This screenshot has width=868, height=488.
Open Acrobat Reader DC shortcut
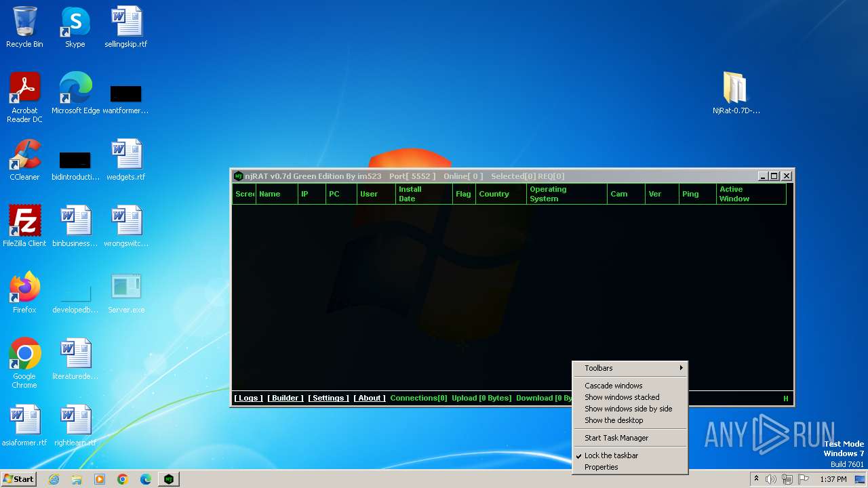(24, 97)
